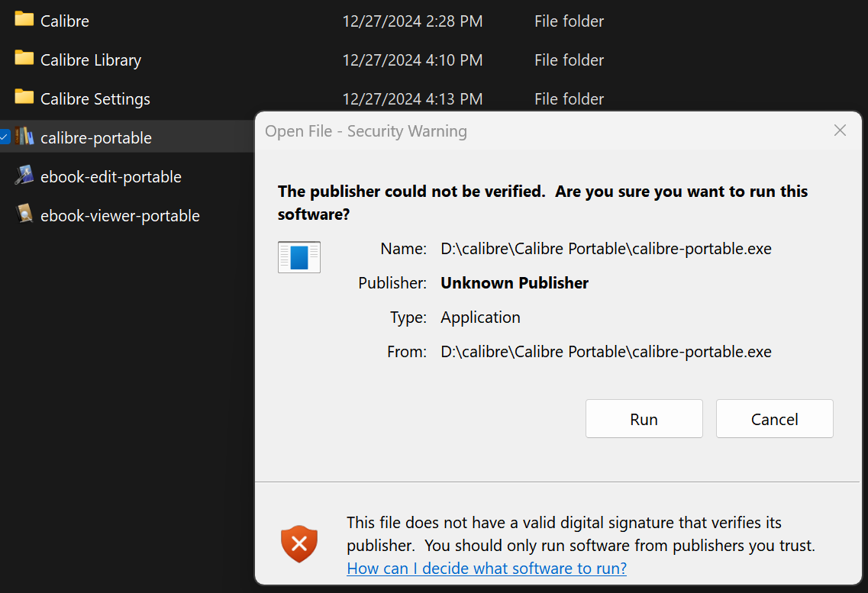Click the ebook-edit-portable app icon
The height and width of the screenshot is (593, 868).
(24, 175)
